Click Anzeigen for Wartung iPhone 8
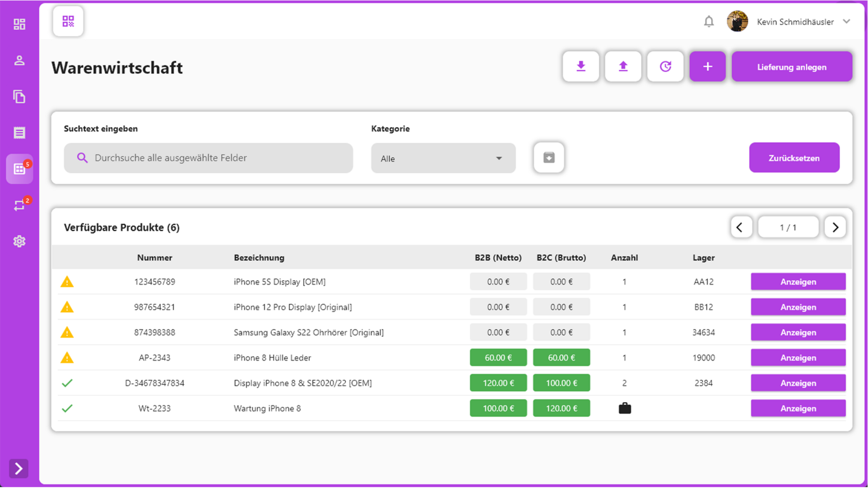 click(798, 408)
